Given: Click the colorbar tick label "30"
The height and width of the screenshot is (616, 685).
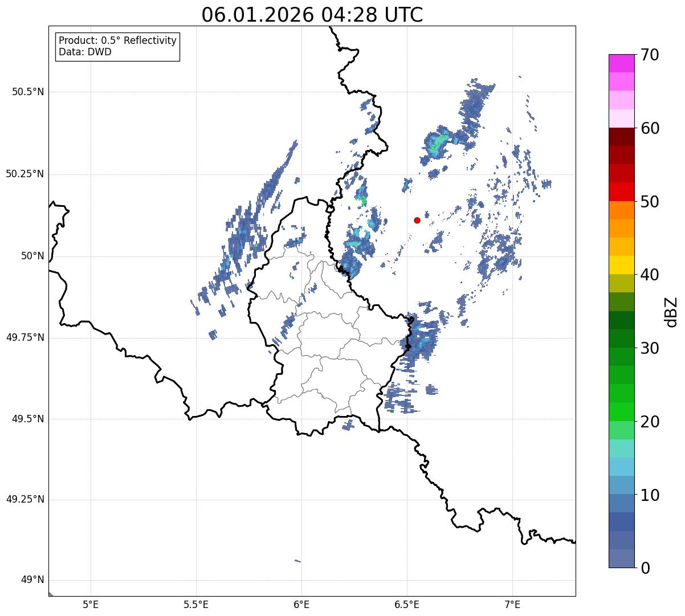Looking at the screenshot, I should (x=650, y=348).
